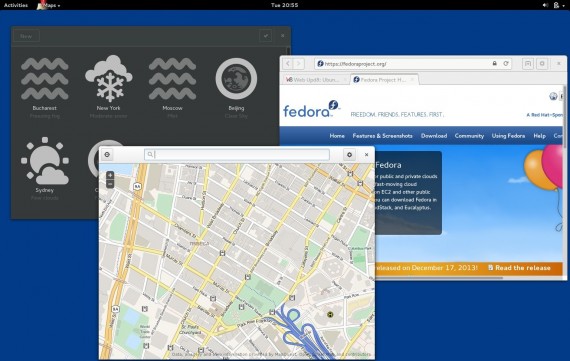
Task: Click the browser forward button
Action: [x=299, y=64]
